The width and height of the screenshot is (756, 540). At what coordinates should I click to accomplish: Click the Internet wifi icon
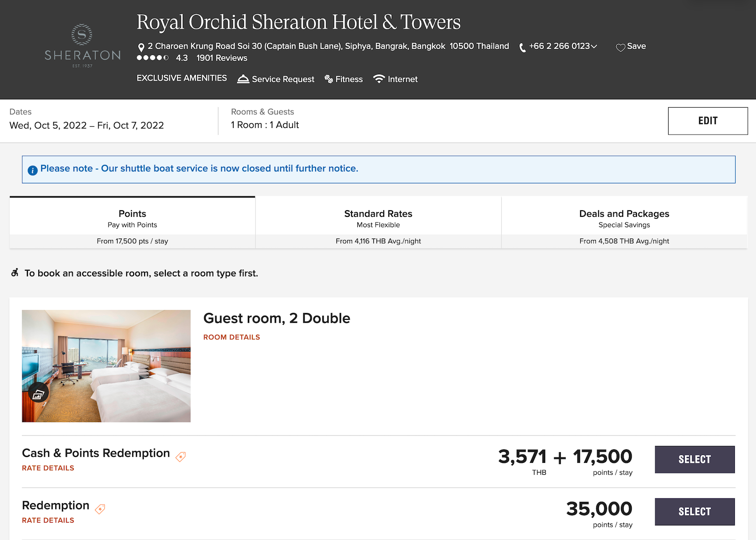(x=378, y=78)
